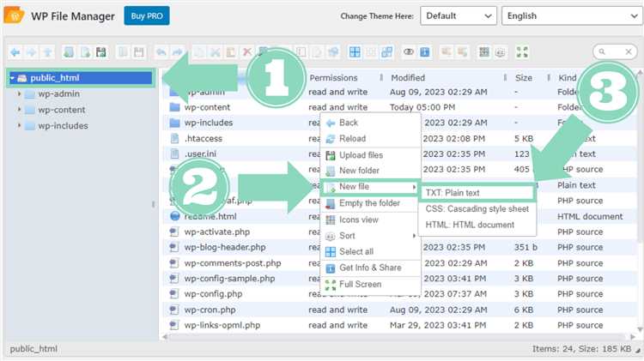Click the Sort toolbar icon
Image resolution: width=644 pixels, height=361 pixels.
[501, 52]
